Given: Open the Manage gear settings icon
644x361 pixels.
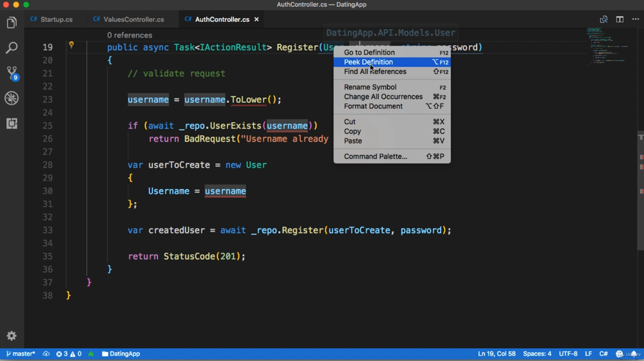Looking at the screenshot, I should [12, 336].
